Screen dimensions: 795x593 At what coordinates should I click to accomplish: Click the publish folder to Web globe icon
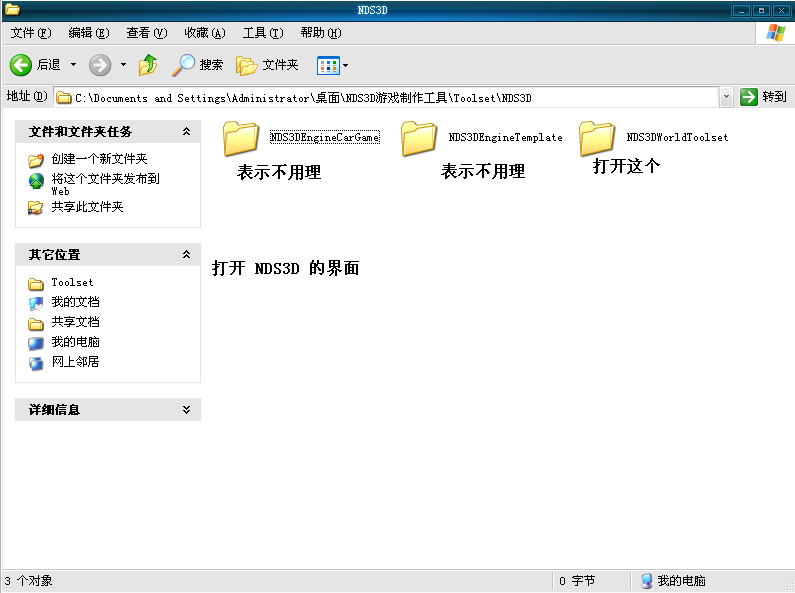click(36, 180)
